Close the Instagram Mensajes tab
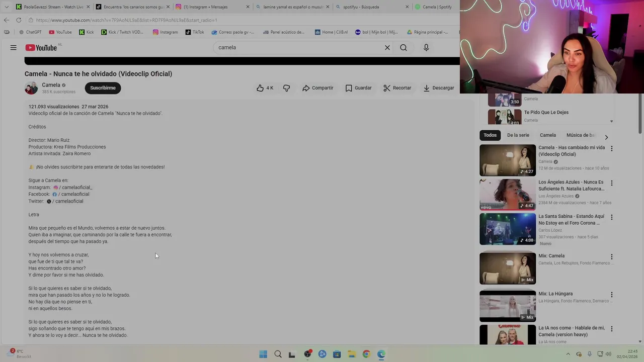This screenshot has width=644, height=362. pos(248,7)
